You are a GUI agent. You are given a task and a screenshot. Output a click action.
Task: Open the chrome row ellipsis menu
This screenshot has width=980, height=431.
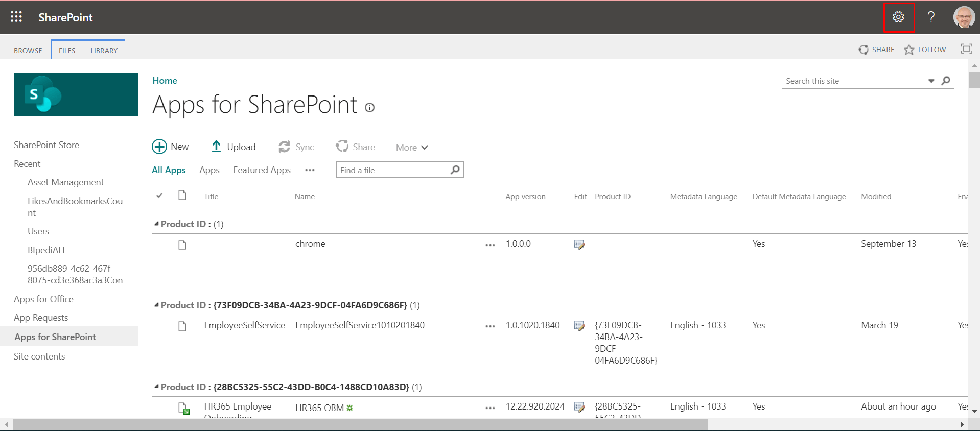(490, 245)
